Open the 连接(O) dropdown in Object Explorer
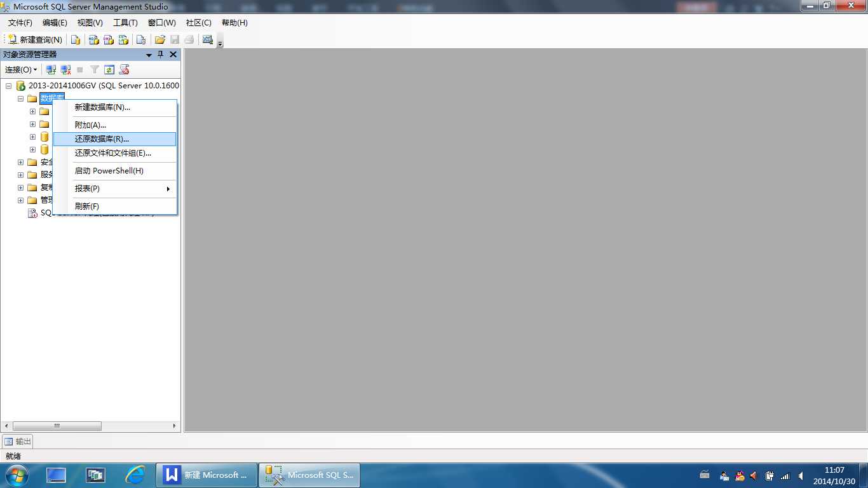Screen dimensions: 868x488 point(21,69)
